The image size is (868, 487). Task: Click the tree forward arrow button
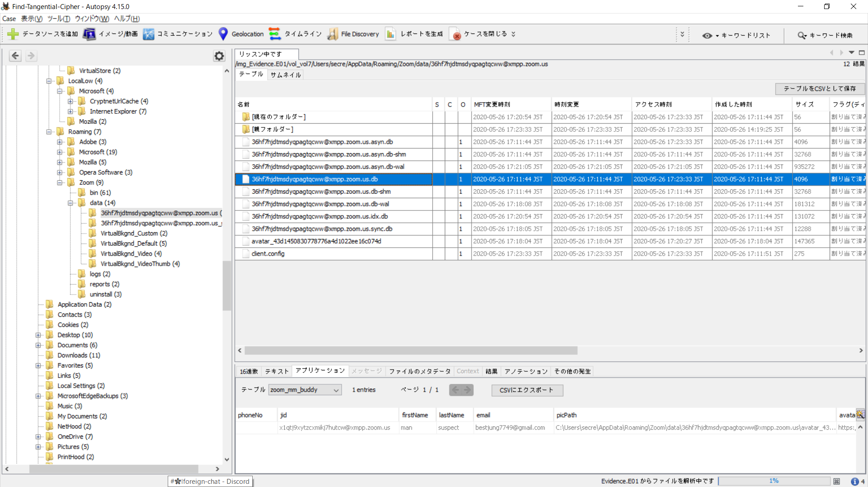coord(31,56)
